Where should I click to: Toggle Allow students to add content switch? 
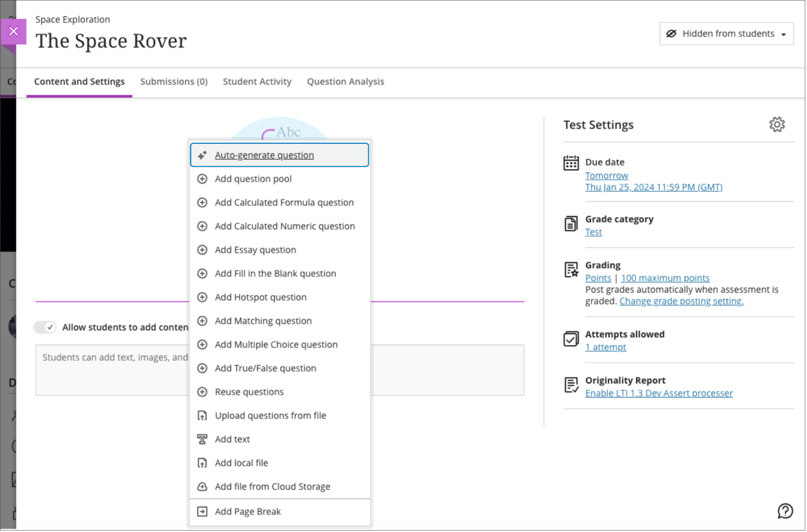click(45, 327)
